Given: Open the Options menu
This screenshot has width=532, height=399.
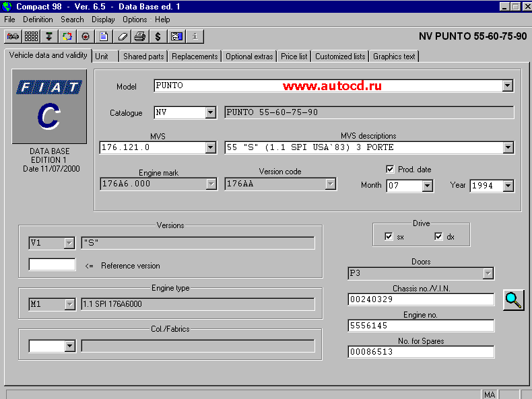Looking at the screenshot, I should tap(135, 20).
